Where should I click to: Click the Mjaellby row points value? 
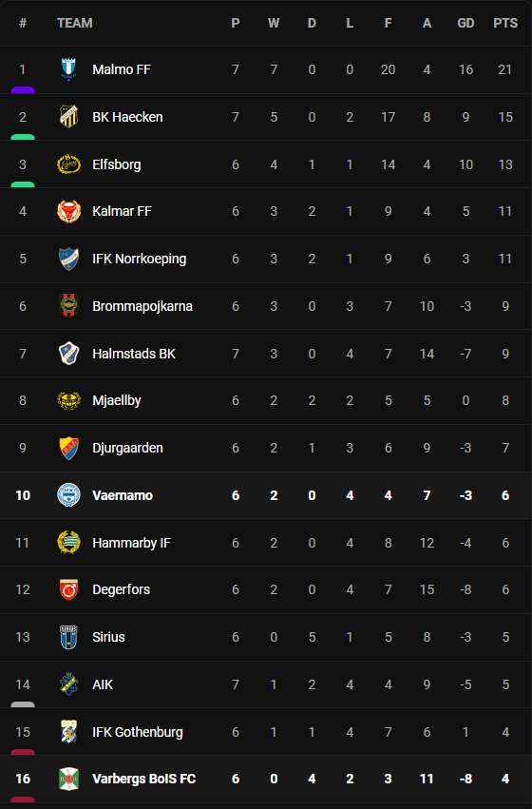pyautogui.click(x=505, y=401)
